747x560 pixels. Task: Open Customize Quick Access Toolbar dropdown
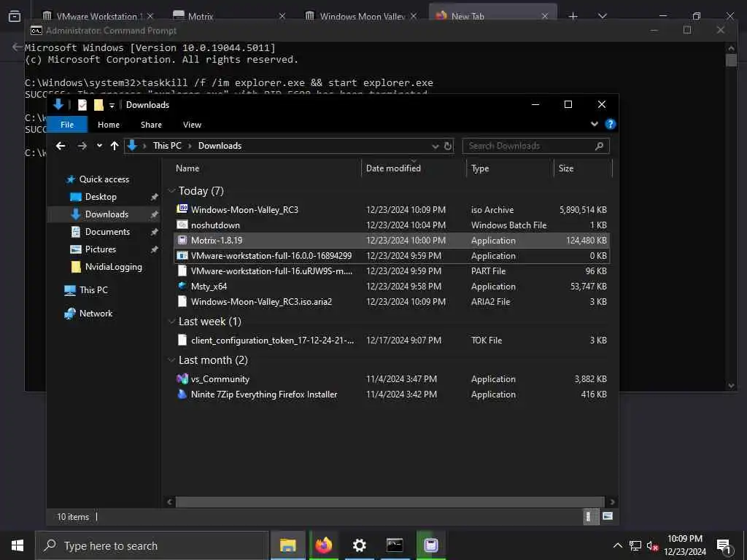point(112,105)
